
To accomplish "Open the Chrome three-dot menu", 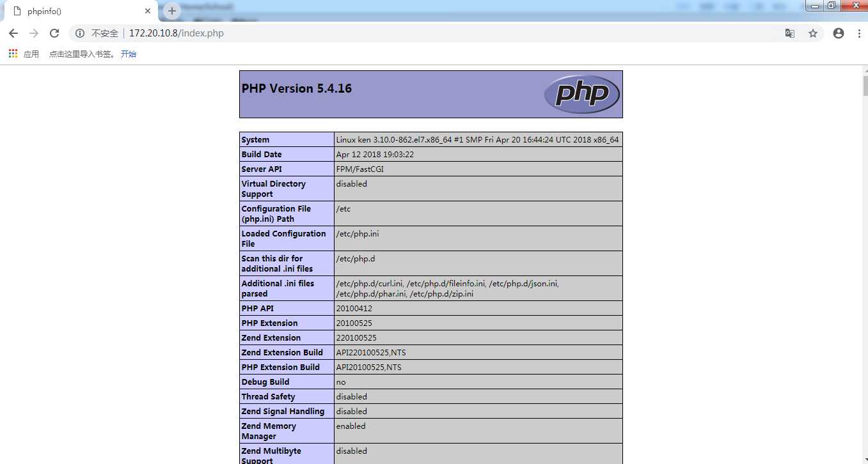I will [858, 33].
